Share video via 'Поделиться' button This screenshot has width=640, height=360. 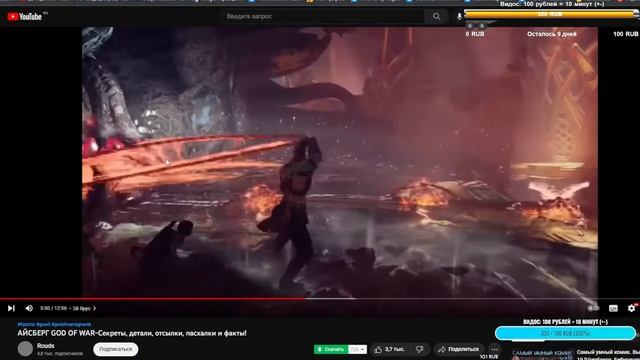[x=458, y=349]
